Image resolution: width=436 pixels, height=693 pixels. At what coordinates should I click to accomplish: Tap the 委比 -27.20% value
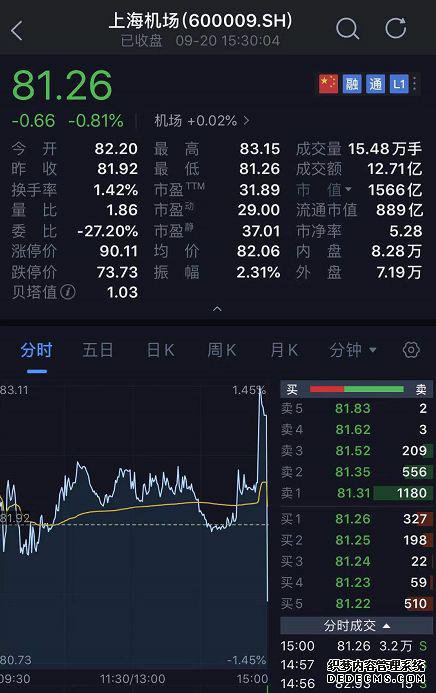coord(107,231)
